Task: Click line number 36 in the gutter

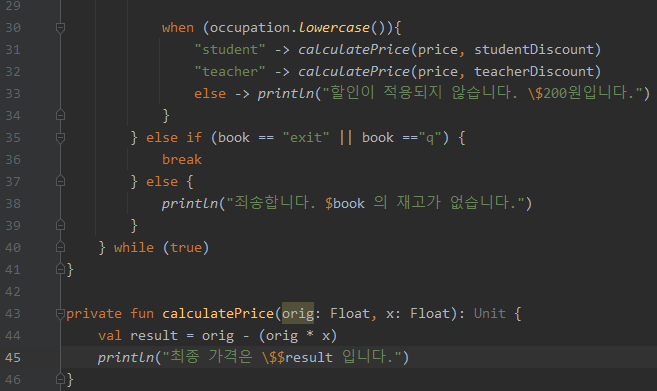Action: 13,160
